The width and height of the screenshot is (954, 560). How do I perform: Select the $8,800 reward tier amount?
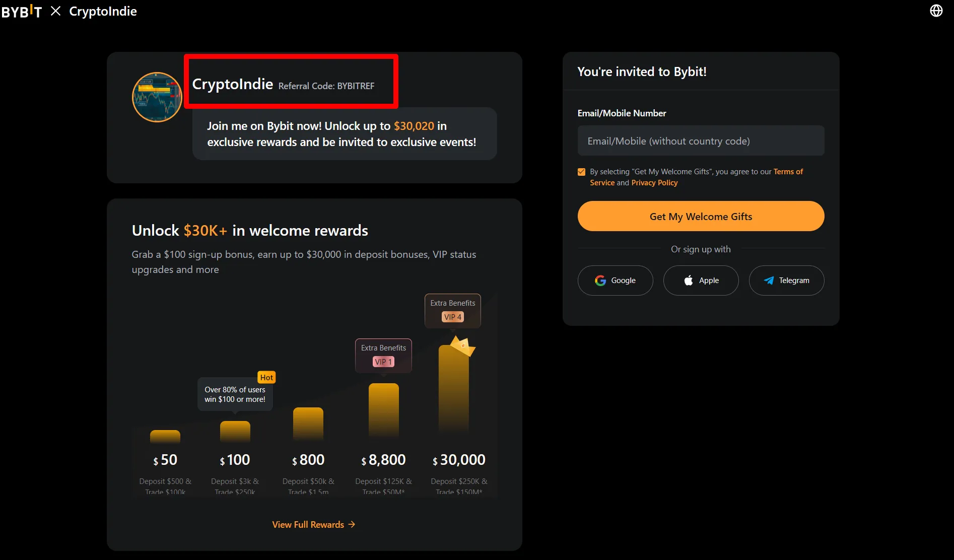pyautogui.click(x=383, y=460)
